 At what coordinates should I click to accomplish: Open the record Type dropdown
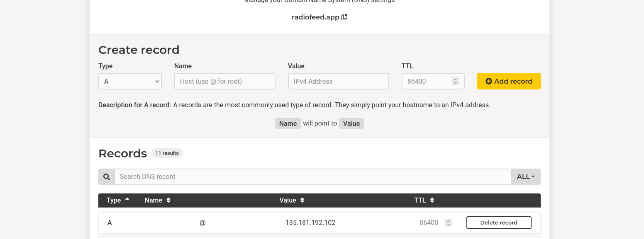click(130, 81)
